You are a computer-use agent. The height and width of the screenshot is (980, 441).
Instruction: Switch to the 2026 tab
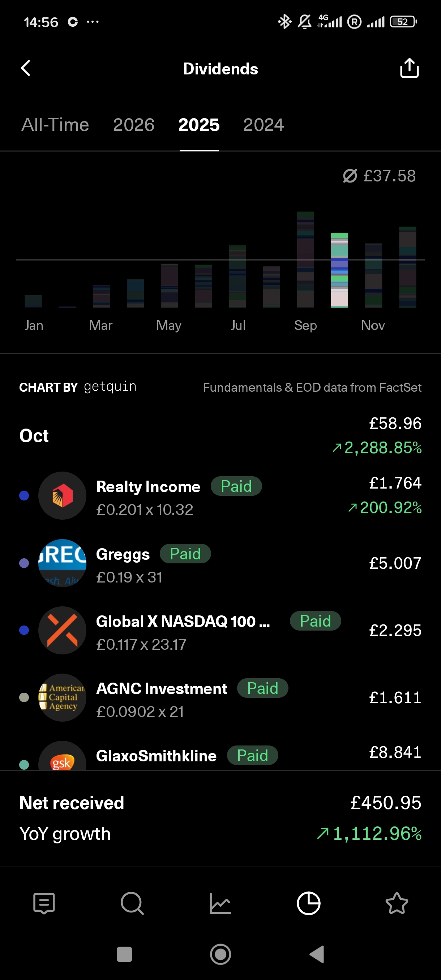[x=133, y=125]
